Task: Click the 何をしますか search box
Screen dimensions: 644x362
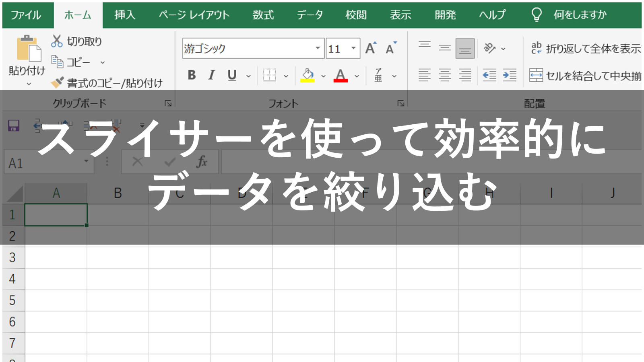Action: coord(568,15)
